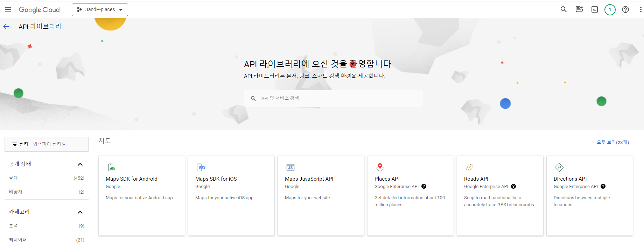Image resolution: width=644 pixels, height=245 pixels.
Task: Click the 필터 filter icon
Action: pyautogui.click(x=15, y=144)
